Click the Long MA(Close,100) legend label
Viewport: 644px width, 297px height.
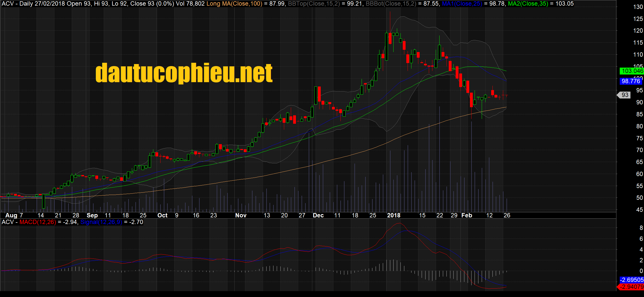[234, 4]
